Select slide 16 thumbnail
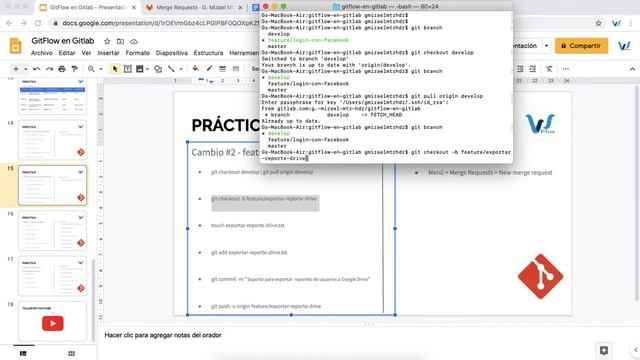This screenshot has height=360, width=640. (x=53, y=231)
